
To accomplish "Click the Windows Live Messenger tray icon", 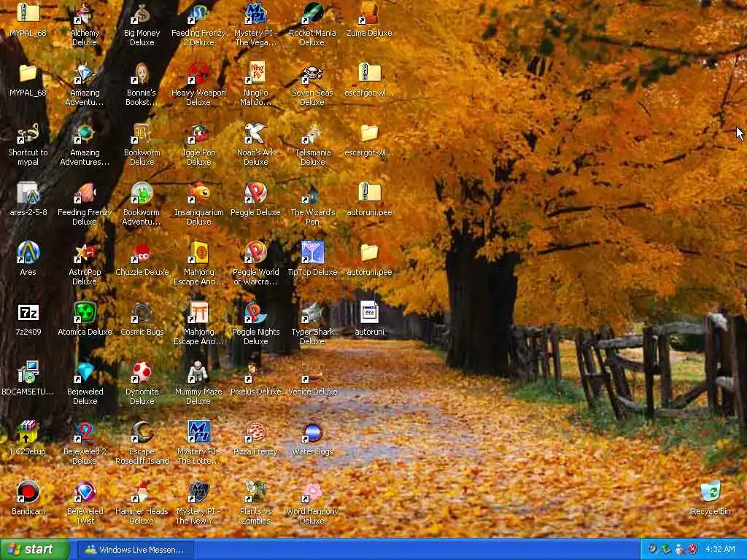I will (679, 550).
